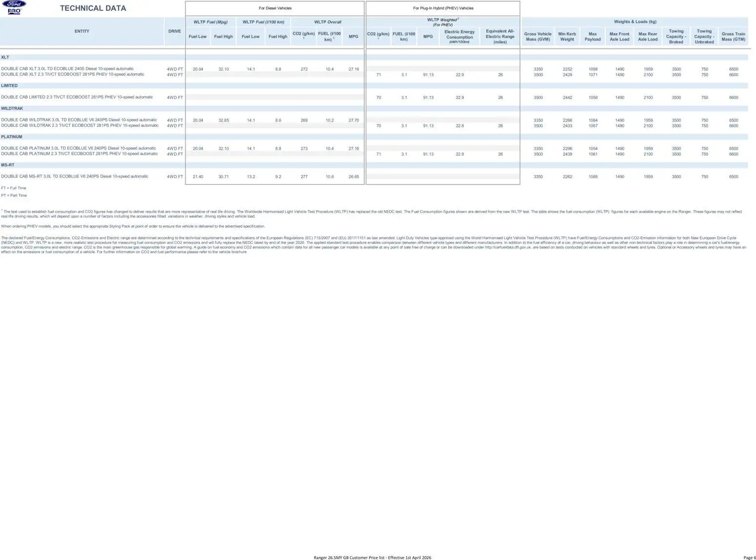
Task: Select the 'Max Rear Axle Load' header
Action: click(648, 37)
